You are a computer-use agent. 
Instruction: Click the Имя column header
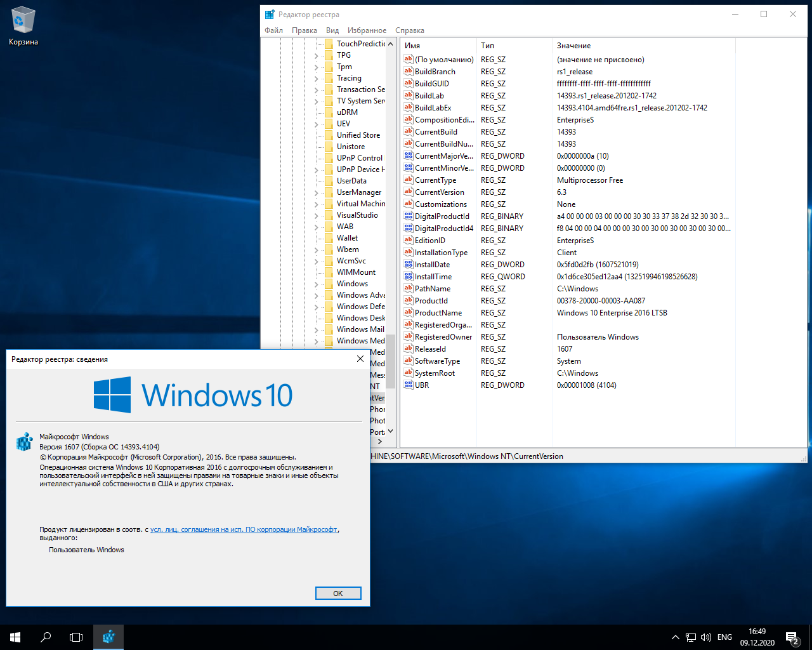(x=438, y=46)
